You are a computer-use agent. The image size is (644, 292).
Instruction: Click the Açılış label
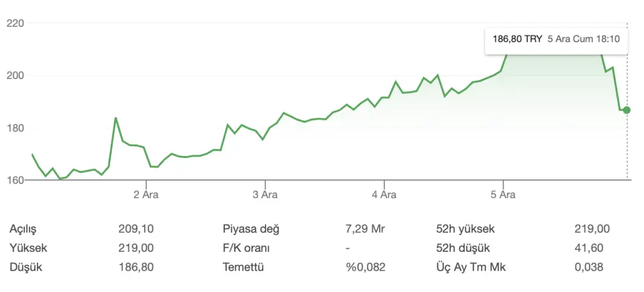[x=24, y=229]
